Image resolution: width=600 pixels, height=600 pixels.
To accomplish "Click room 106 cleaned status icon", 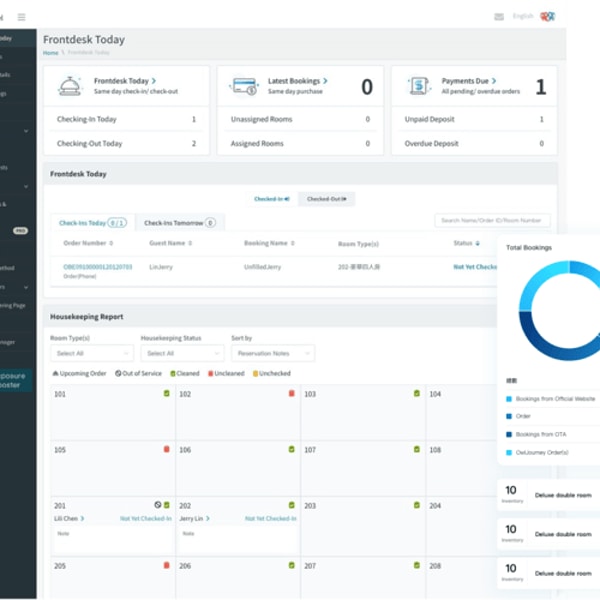I will tap(292, 449).
